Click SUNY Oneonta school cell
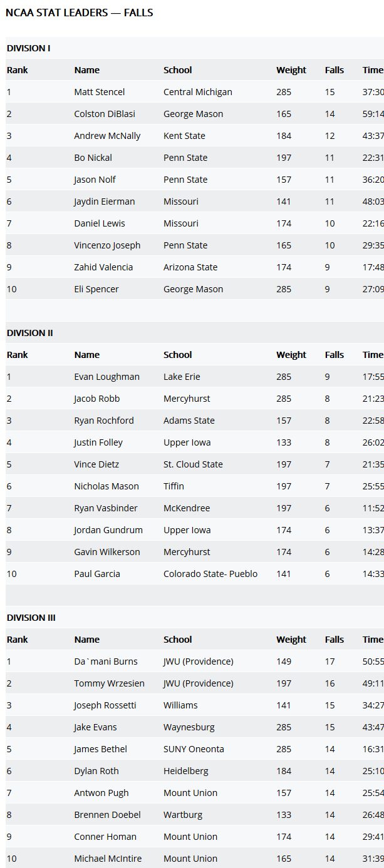 click(x=194, y=749)
